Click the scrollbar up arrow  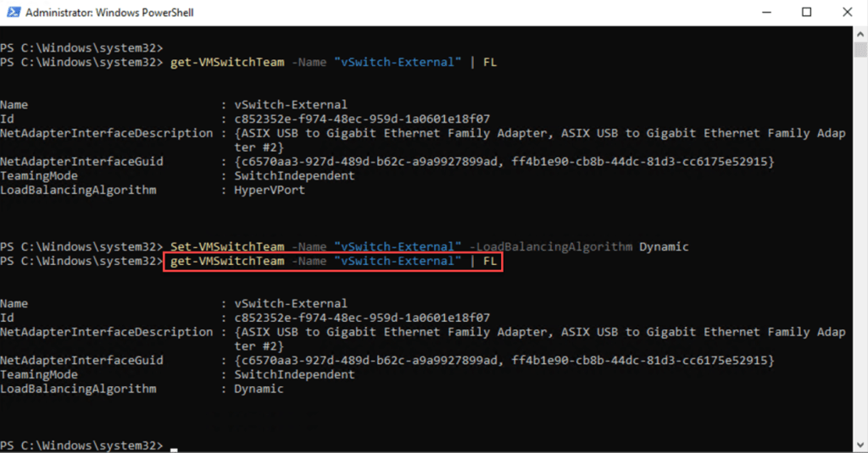tap(860, 35)
